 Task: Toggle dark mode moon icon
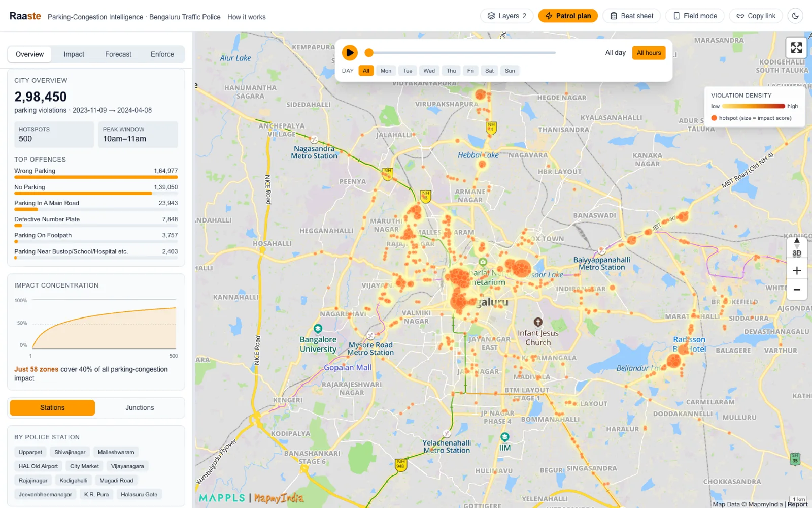click(x=795, y=16)
